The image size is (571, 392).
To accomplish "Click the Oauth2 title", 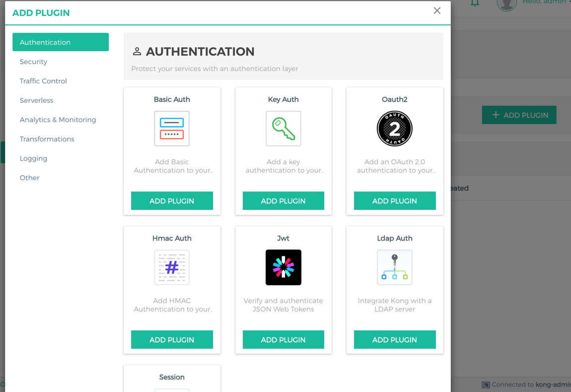I will tap(395, 99).
